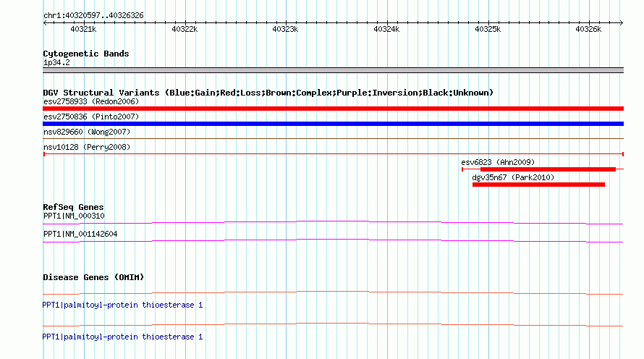This screenshot has width=644, height=359.
Task: Click the magenta PPT1 NM_001142604 gene line
Action: click(x=333, y=241)
